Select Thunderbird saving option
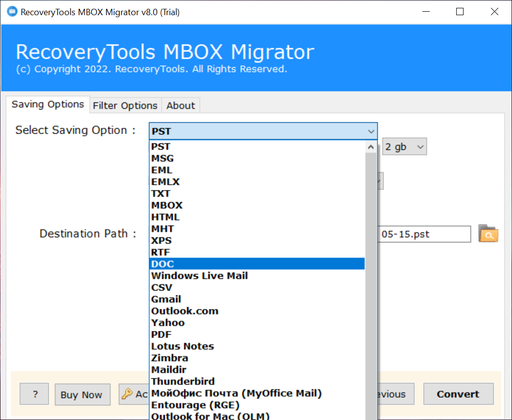512x420 pixels. coord(257,382)
